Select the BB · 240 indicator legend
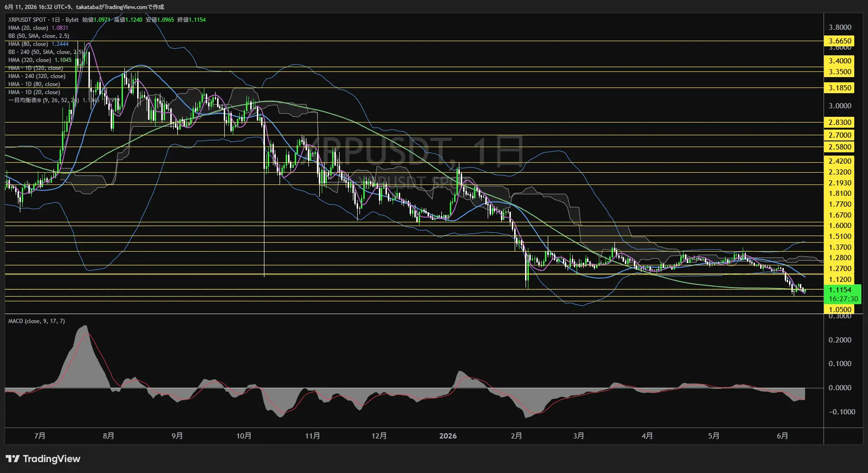868x473 pixels. point(45,52)
